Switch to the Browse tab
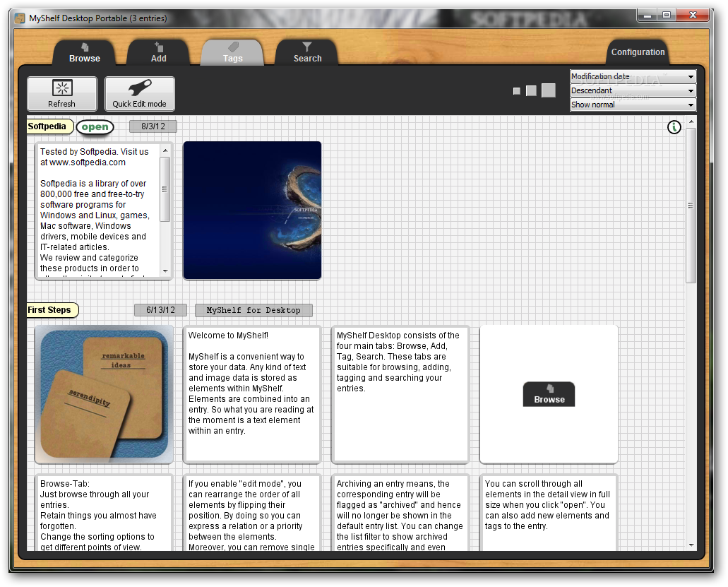 (85, 52)
